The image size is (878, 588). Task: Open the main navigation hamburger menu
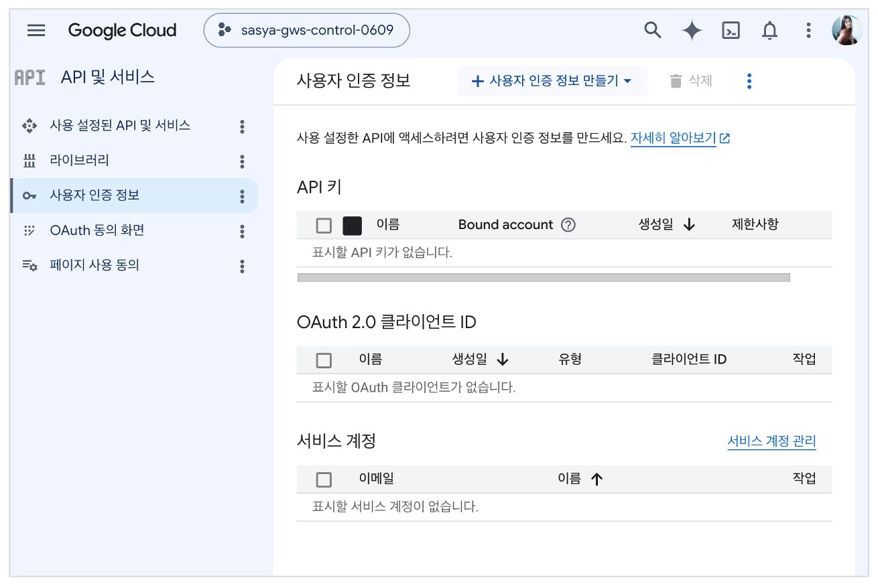click(36, 31)
